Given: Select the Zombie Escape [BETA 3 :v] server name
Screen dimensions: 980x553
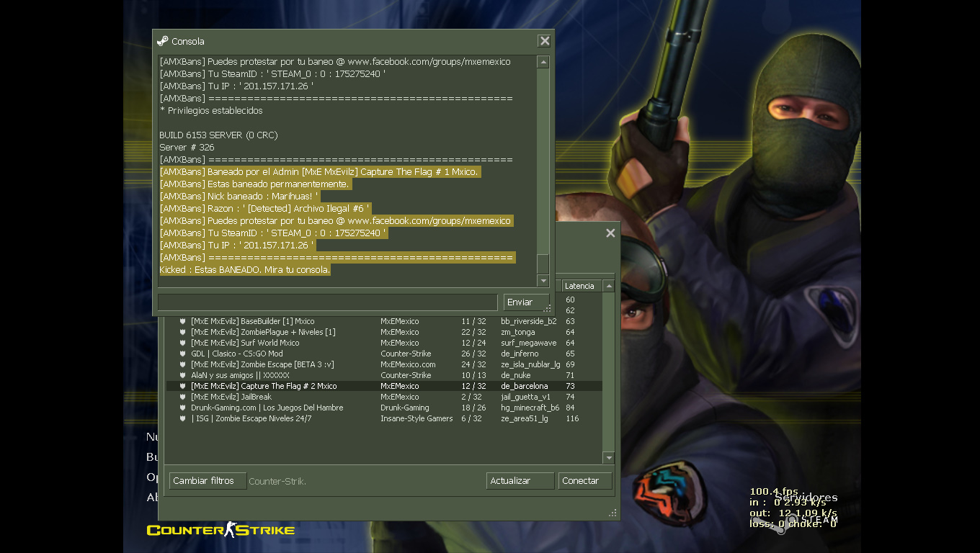Looking at the screenshot, I should click(x=262, y=364).
